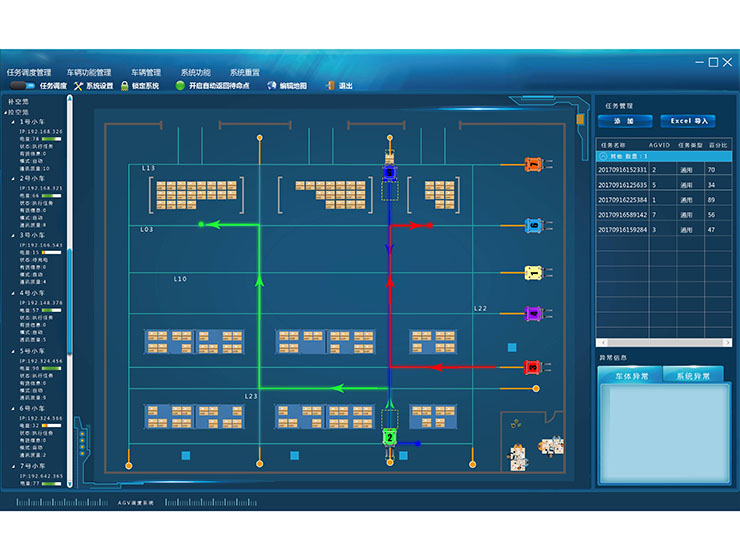
Task: Select the orange AGV at top right dock
Action: click(x=534, y=163)
